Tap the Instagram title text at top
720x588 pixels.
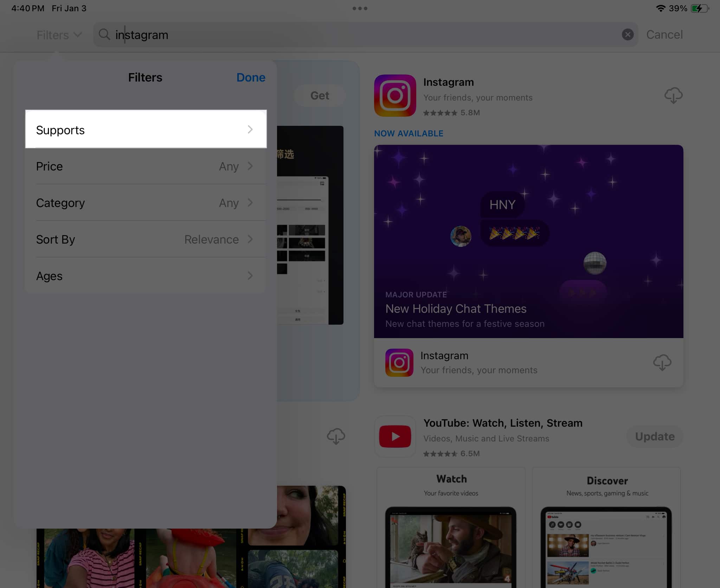pyautogui.click(x=449, y=82)
